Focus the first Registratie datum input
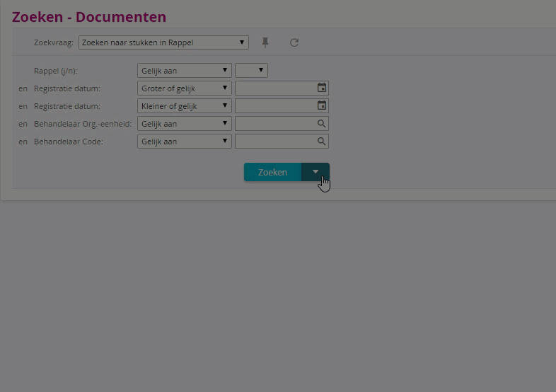Viewport: 556px width, 392px height. point(276,88)
